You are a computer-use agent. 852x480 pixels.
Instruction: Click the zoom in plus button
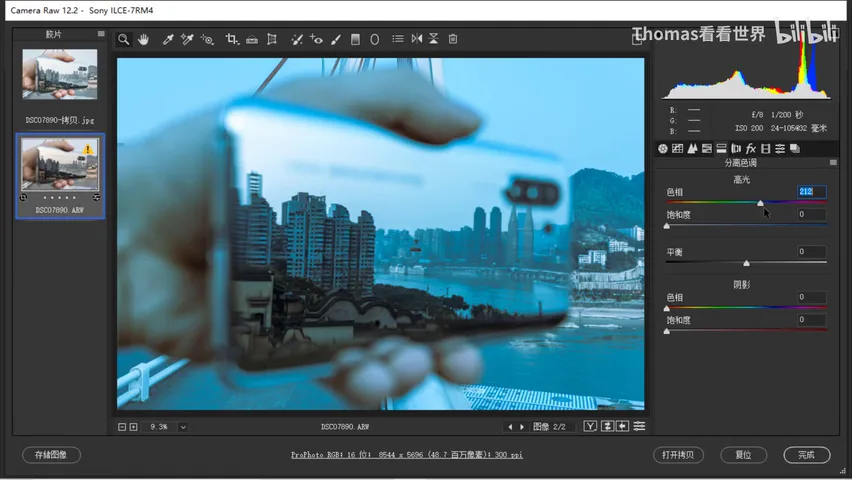(134, 427)
